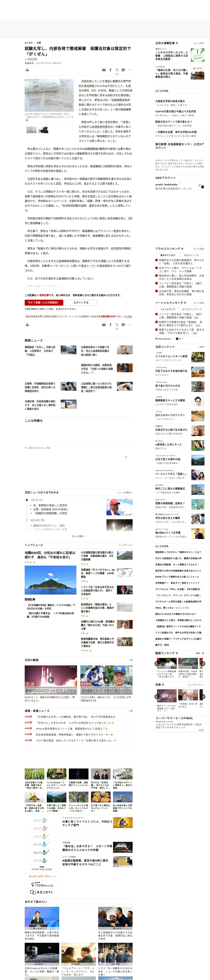Click the 記事 breadcrumb link
The height and width of the screenshot is (980, 210).
39,43
